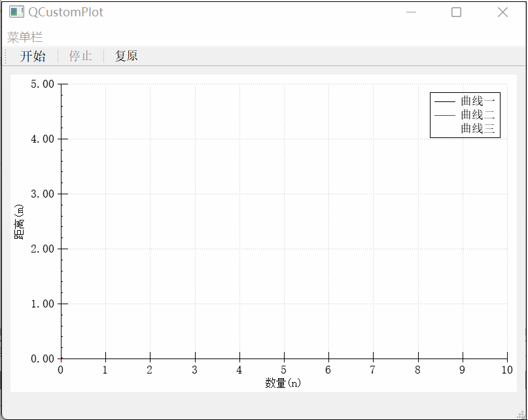
Task: Click the 停止 toolbar button
Action: (80, 56)
